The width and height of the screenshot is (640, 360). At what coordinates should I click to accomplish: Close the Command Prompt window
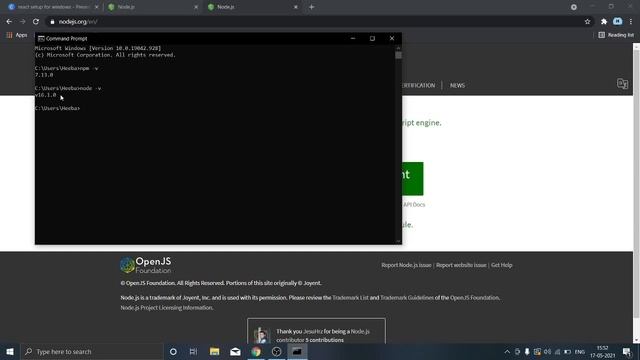392,38
